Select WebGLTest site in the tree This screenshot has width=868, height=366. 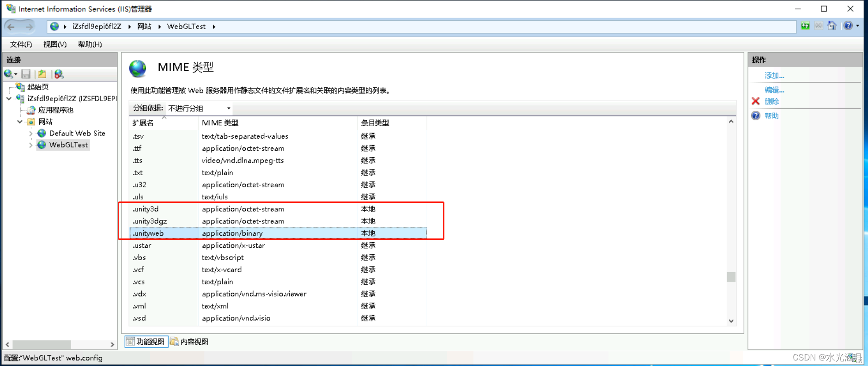[68, 145]
